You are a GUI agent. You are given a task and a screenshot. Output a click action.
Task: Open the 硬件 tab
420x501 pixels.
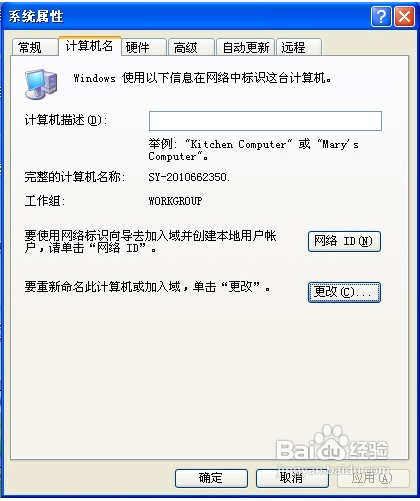tap(144, 47)
